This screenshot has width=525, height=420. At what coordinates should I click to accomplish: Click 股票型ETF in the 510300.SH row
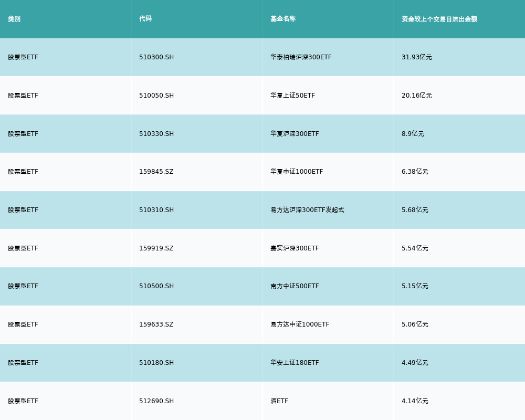[x=23, y=57]
